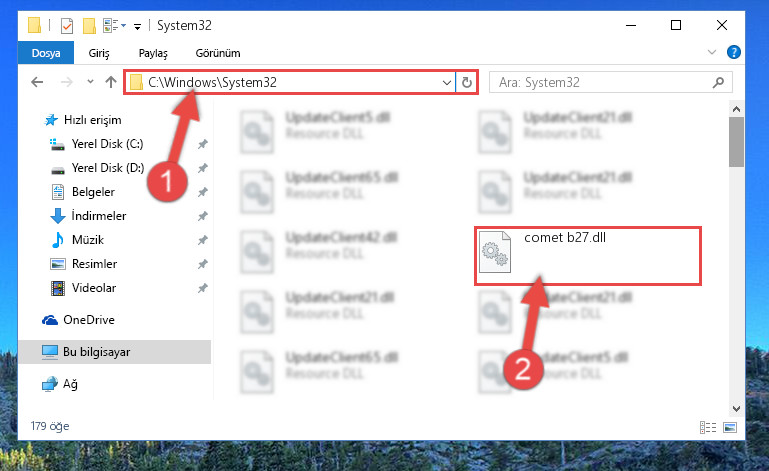Image resolution: width=769 pixels, height=471 pixels.
Task: Select Yerel Disk (C:) in quick access
Action: (107, 144)
